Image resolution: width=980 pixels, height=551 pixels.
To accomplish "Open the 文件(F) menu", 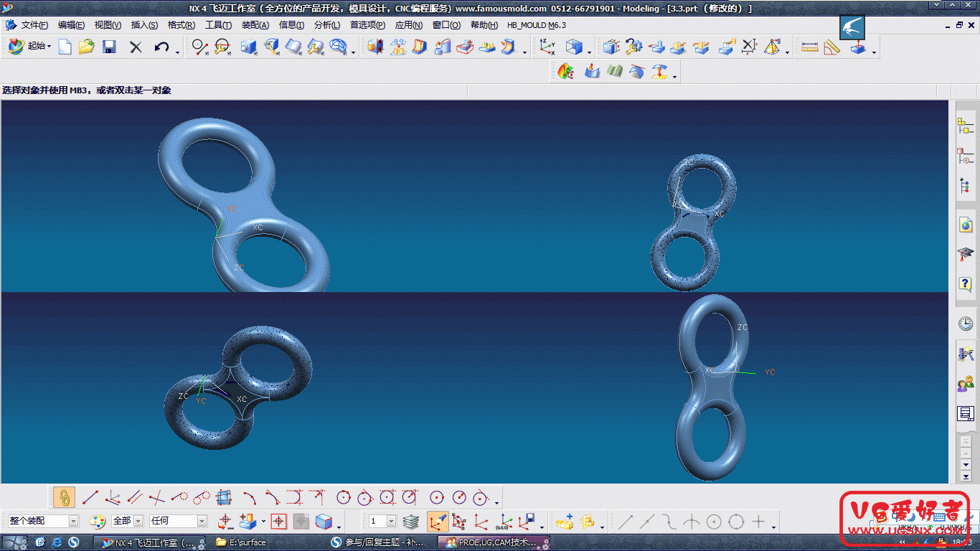I will pyautogui.click(x=34, y=25).
